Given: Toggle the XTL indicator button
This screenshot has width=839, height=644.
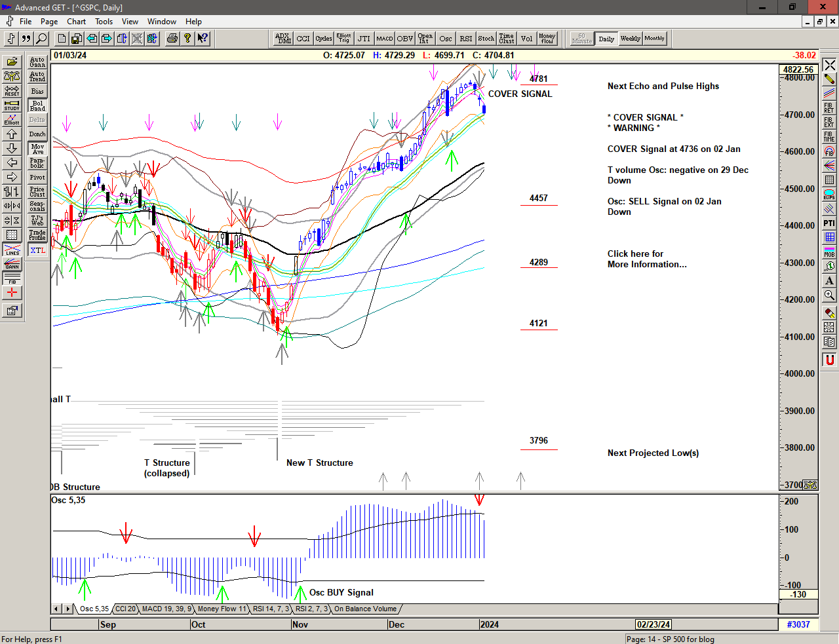Looking at the screenshot, I should (37, 250).
